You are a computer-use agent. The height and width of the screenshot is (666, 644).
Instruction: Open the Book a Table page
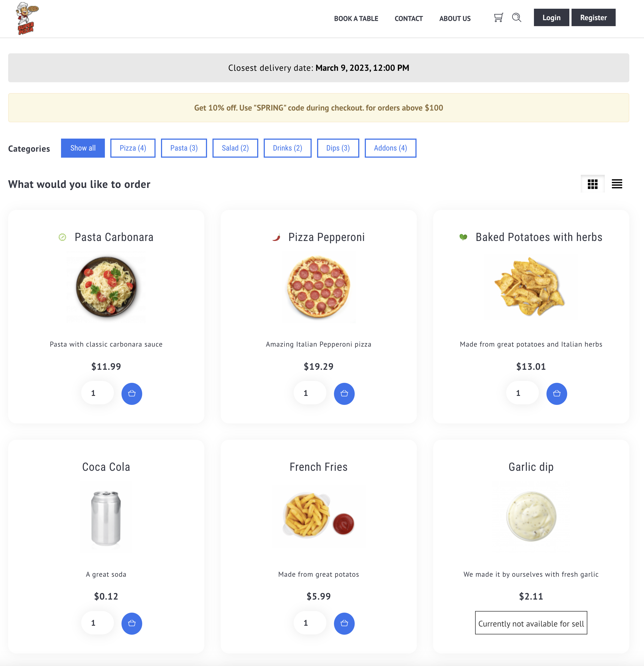click(356, 19)
